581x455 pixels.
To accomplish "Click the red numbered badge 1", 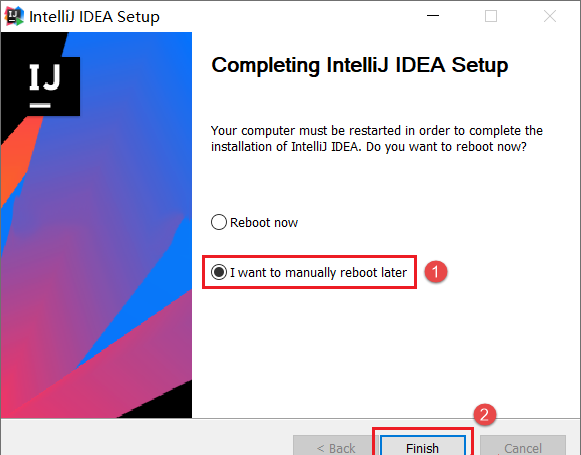I will click(x=436, y=272).
